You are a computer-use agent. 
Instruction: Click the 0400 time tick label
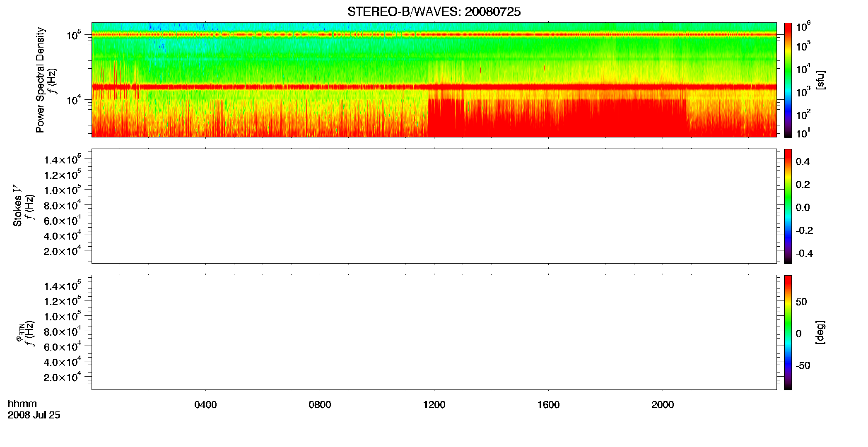point(205,405)
